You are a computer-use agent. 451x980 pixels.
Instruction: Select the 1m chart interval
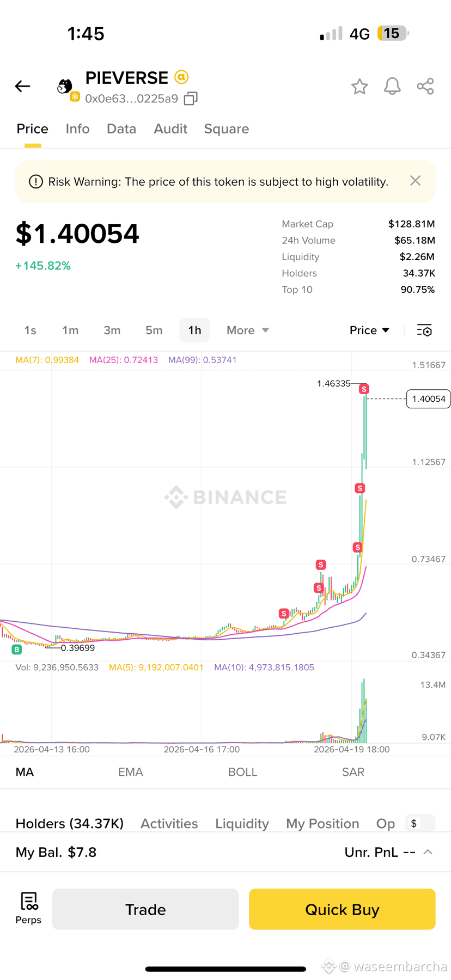tap(70, 330)
